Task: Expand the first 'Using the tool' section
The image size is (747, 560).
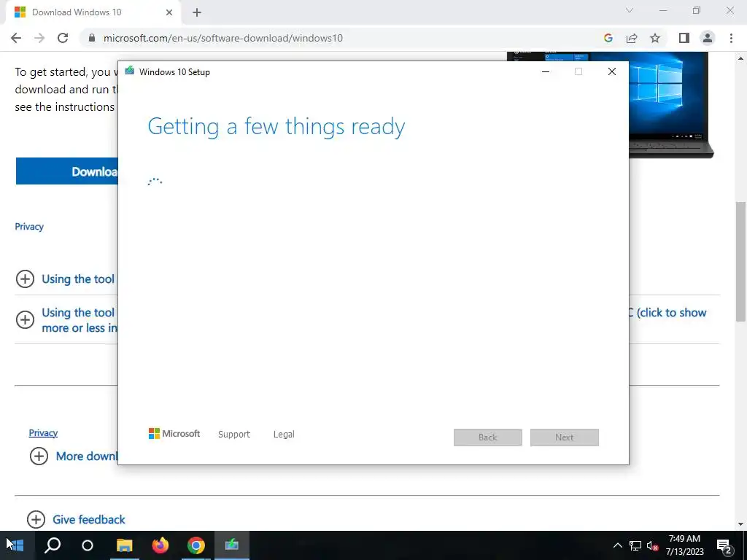Action: coord(26,279)
